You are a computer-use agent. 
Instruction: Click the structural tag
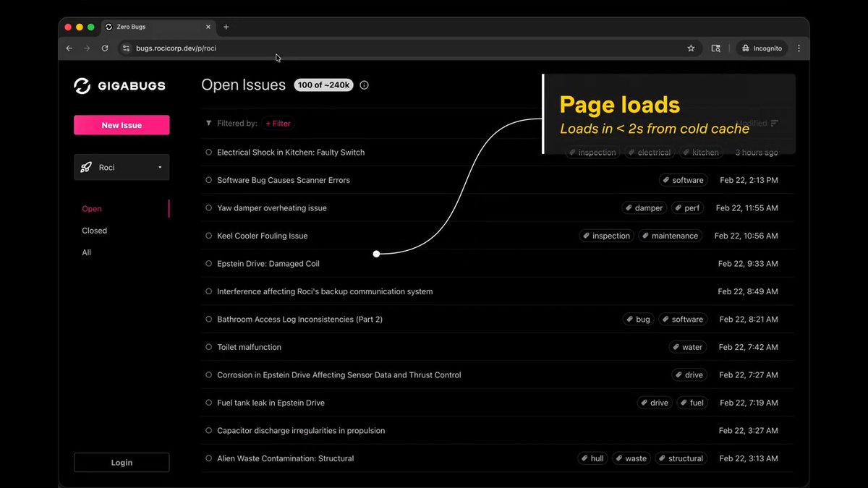pos(681,458)
